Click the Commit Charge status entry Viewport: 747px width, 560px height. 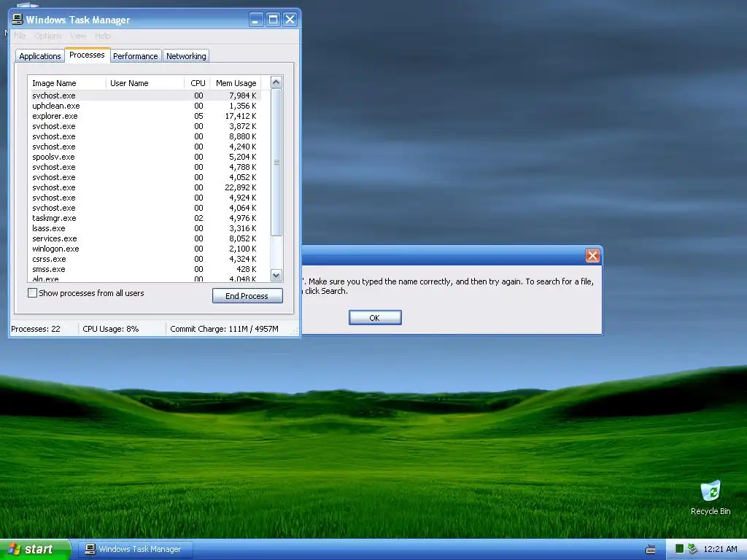(224, 329)
